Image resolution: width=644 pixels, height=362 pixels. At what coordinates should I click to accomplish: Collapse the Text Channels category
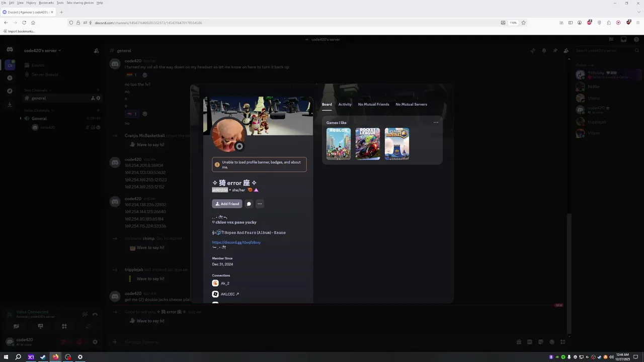(x=36, y=90)
